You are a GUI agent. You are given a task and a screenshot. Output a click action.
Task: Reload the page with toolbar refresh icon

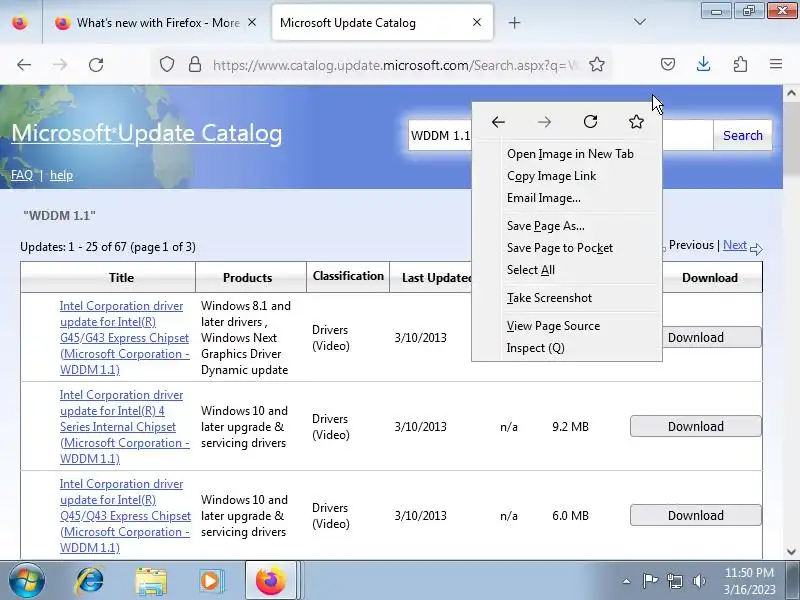[96, 64]
